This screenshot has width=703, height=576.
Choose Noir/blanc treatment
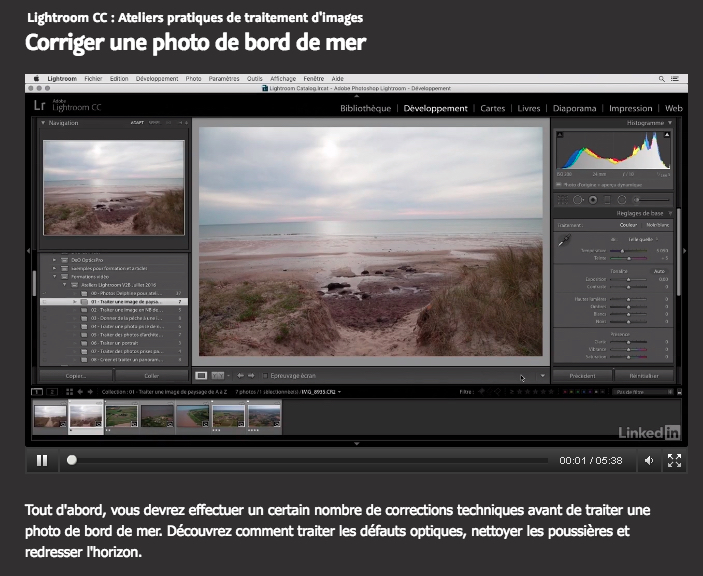coord(658,225)
